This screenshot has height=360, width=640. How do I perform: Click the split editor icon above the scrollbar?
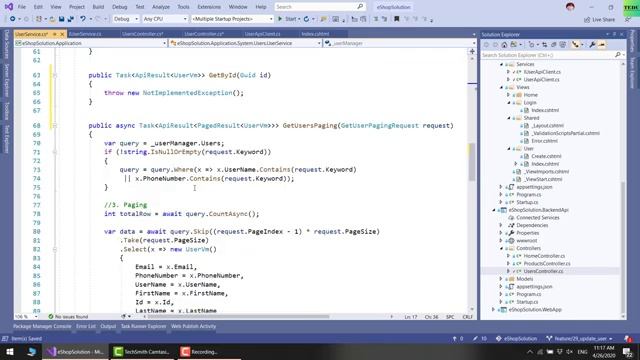tap(472, 51)
